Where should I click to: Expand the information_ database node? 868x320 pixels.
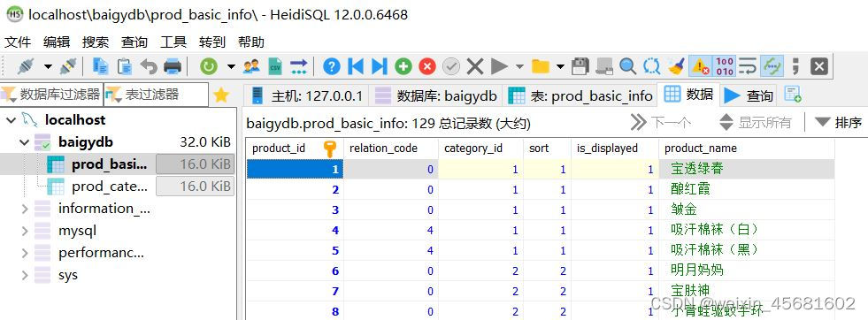(x=25, y=209)
